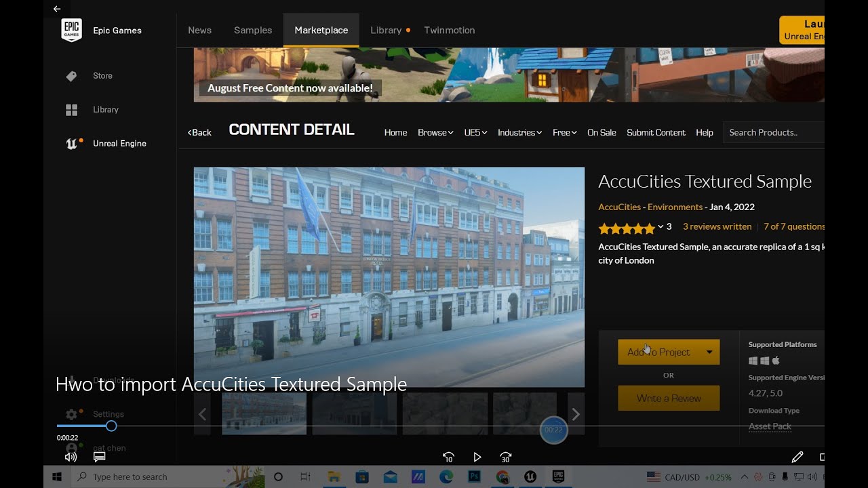Select the fourth gallery thumbnail
This screenshot has height=488, width=868.
pos(525,414)
